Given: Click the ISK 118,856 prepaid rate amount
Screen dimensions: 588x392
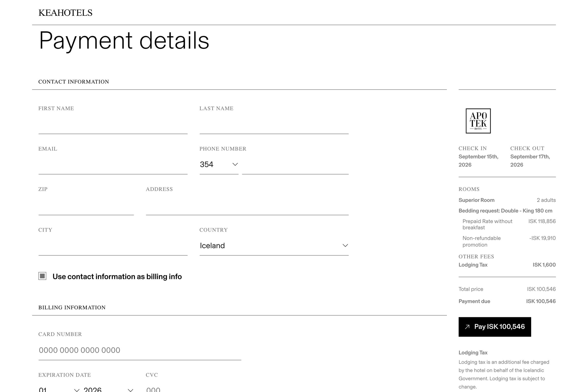Looking at the screenshot, I should click(542, 221).
